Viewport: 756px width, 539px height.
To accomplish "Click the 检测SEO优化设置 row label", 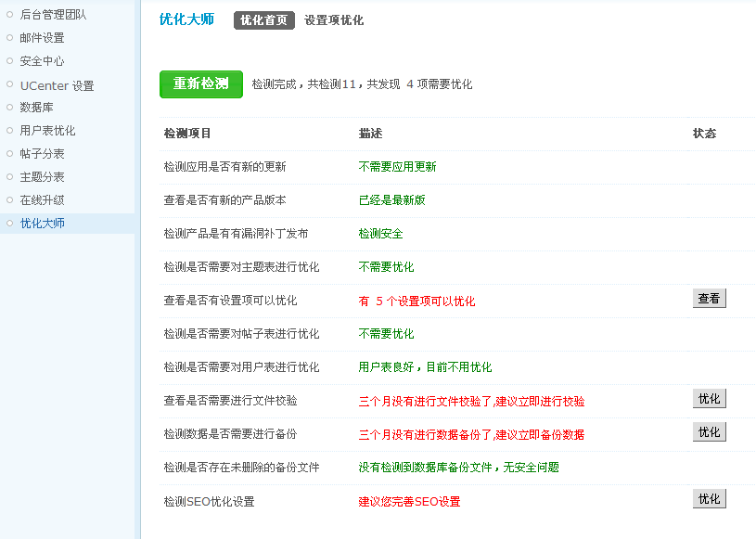I will 210,501.
